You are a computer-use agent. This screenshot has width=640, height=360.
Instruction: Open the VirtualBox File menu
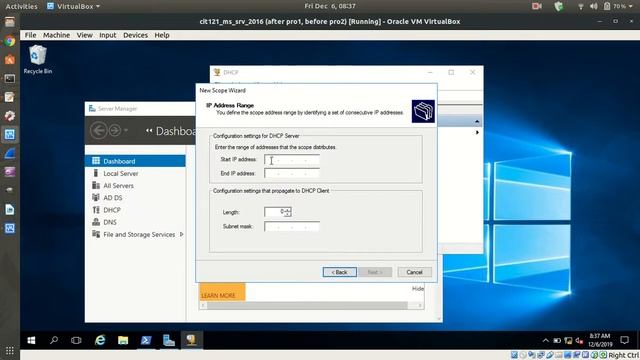[x=30, y=35]
